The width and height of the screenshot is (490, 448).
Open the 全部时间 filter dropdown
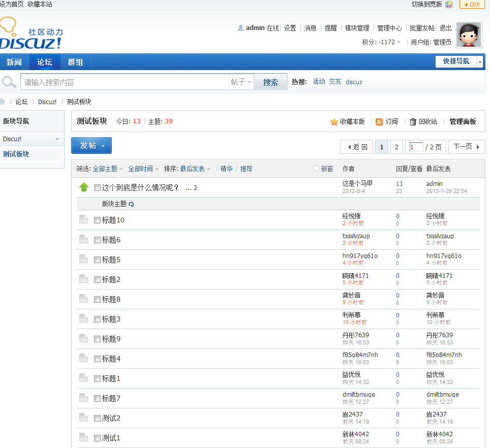(x=143, y=169)
